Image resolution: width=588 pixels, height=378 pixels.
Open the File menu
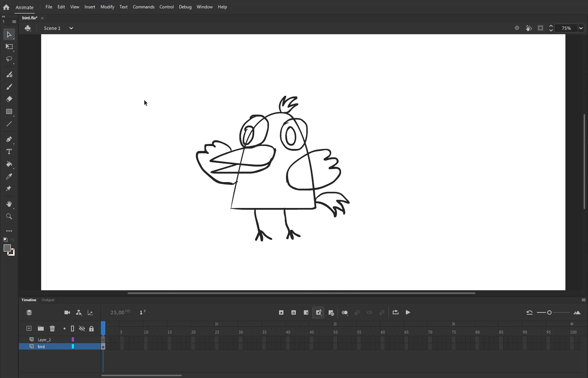click(49, 7)
